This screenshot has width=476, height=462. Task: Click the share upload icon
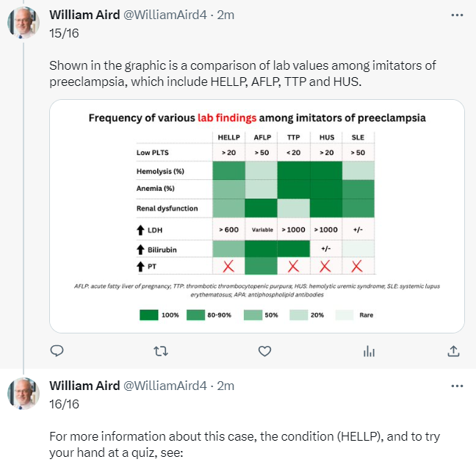coord(453,351)
